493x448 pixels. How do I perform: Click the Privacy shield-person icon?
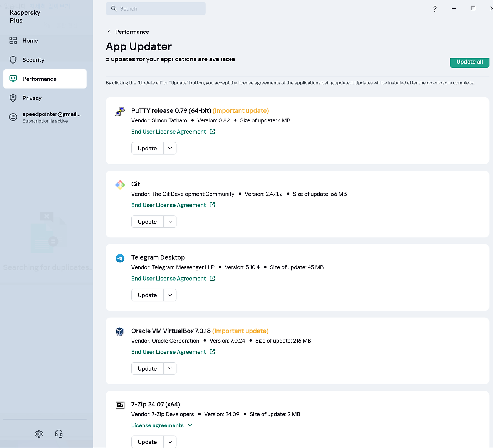click(x=13, y=98)
